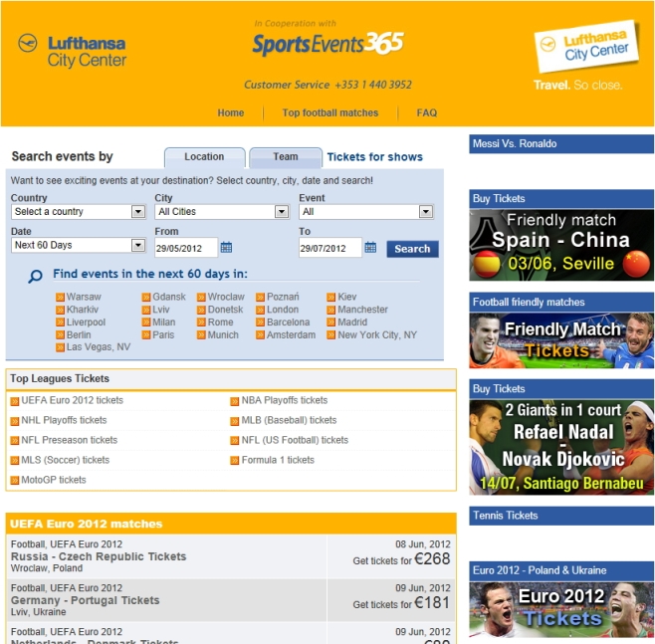This screenshot has height=644, width=655.
Task: Click the €268 ticket price
Action: 432,559
